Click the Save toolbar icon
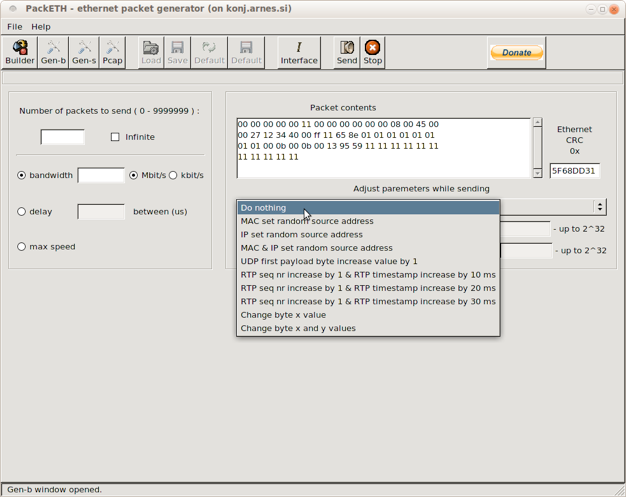Viewport: 626px width, 497px height. click(177, 53)
